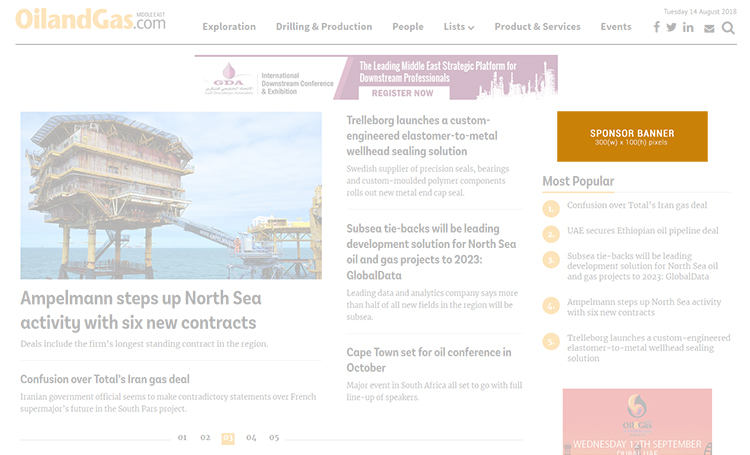The height and width of the screenshot is (455, 750).
Task: Go to slide page 01
Action: (182, 438)
